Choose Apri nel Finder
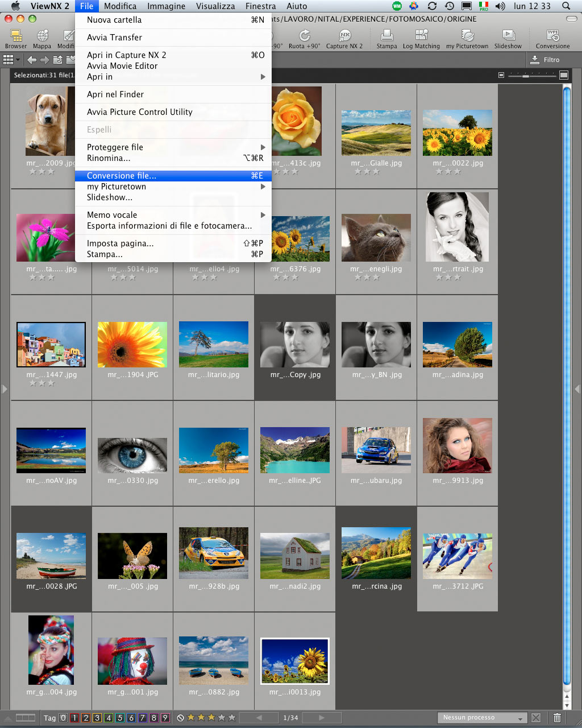582x728 pixels. 173,94
